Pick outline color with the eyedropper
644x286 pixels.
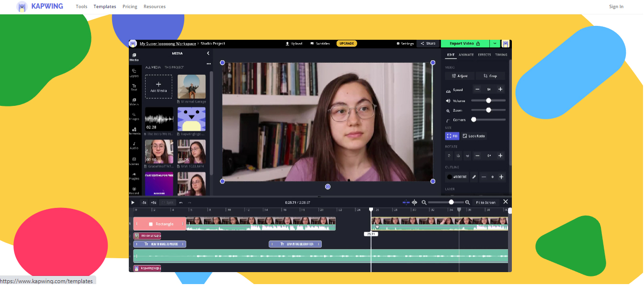(x=475, y=177)
